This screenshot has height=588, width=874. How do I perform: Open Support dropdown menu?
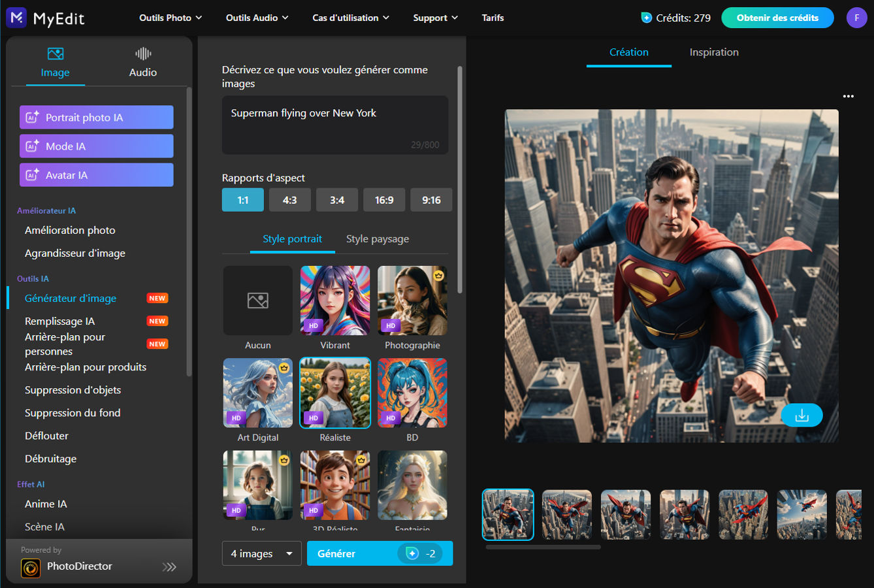coord(436,18)
